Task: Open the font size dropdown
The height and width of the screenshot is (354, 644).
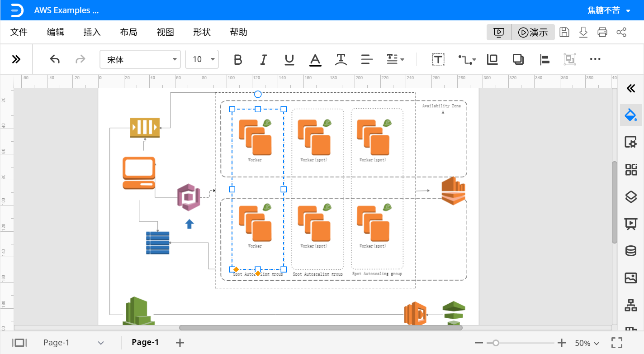Action: pos(202,59)
